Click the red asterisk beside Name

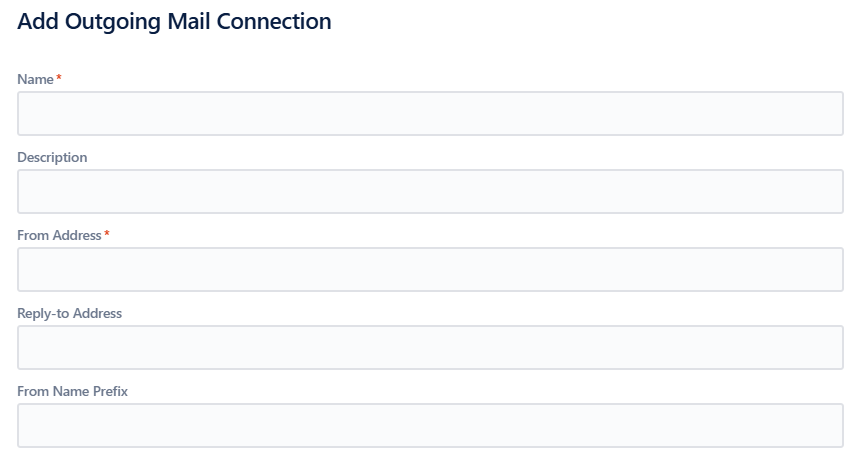[x=59, y=78]
